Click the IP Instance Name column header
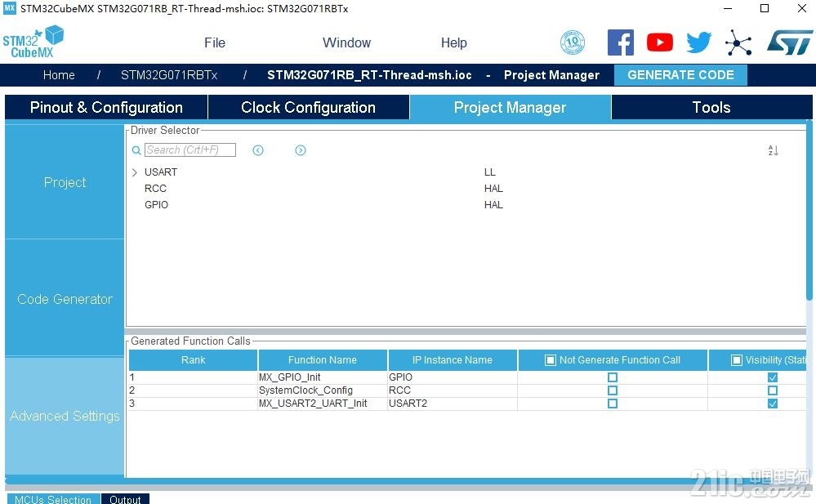The width and height of the screenshot is (816, 504). pyautogui.click(x=453, y=360)
